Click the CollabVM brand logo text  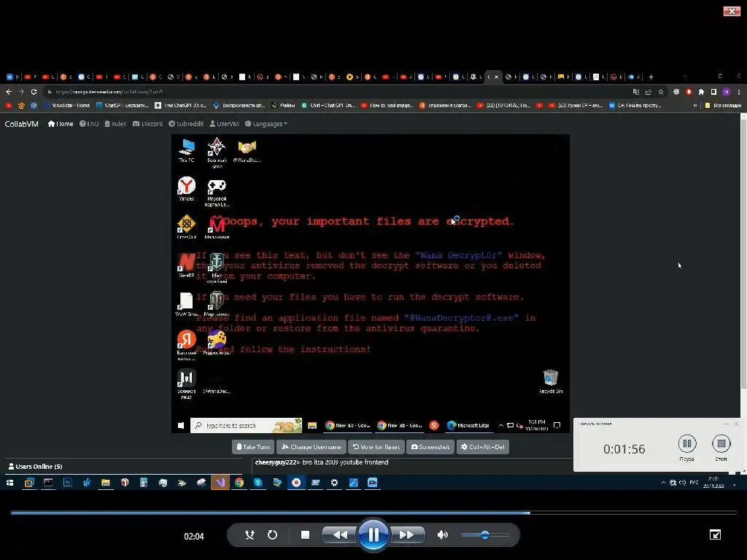tap(21, 124)
